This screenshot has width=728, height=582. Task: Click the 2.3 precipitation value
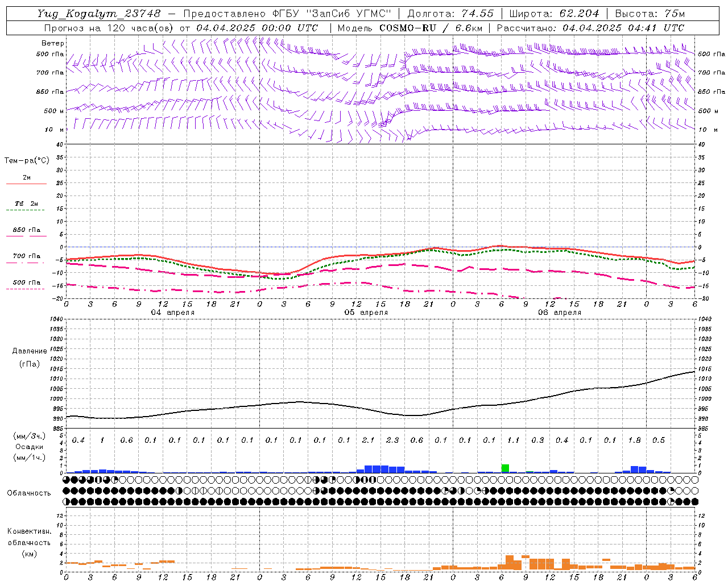tap(392, 440)
